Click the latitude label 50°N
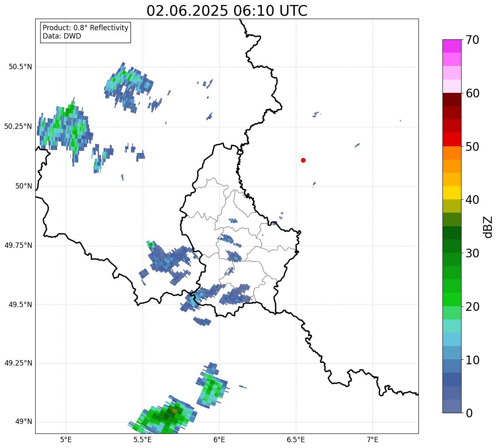Viewport: 498px width, 448px height. 24,186
